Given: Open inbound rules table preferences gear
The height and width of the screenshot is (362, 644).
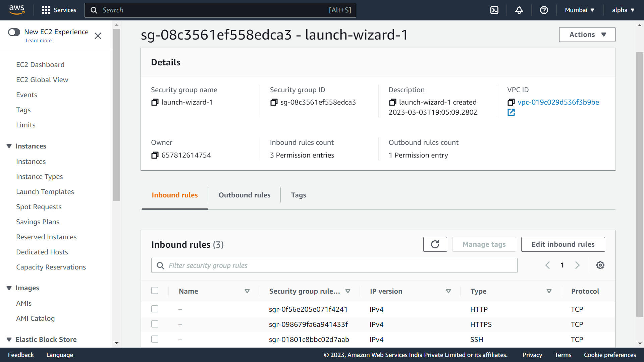Looking at the screenshot, I should point(600,265).
